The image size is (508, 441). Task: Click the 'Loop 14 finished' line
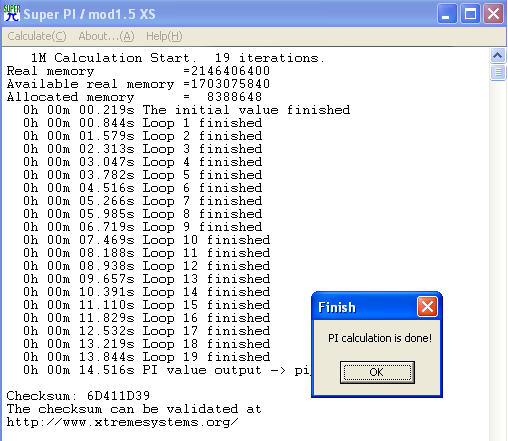point(146,292)
